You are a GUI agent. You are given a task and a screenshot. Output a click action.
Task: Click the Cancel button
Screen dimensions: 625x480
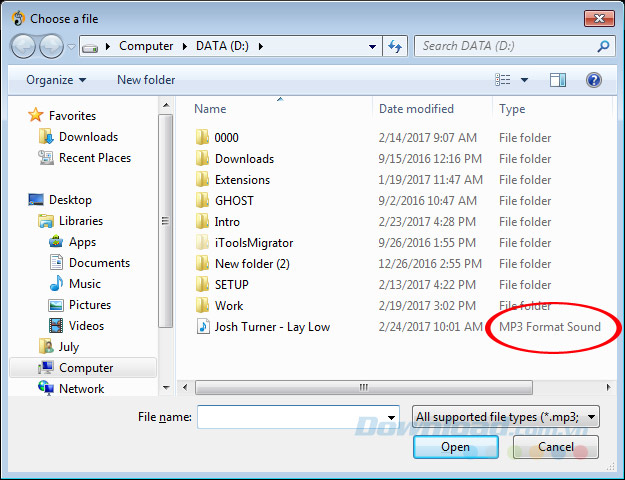pos(556,447)
